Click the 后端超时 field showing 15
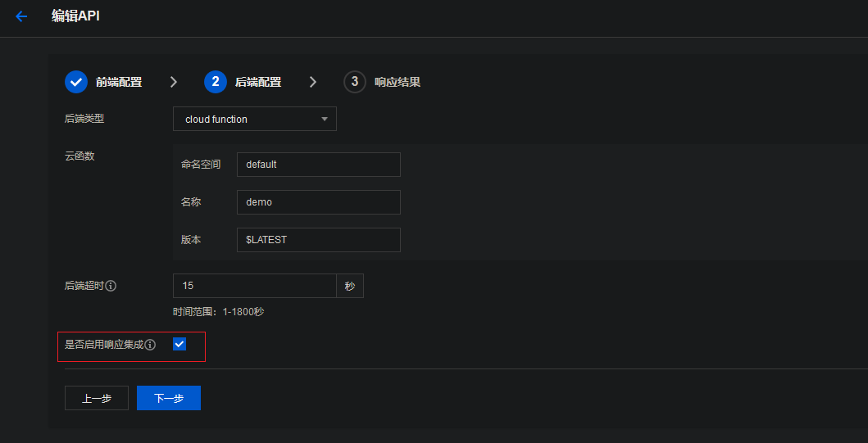Image resolution: width=868 pixels, height=443 pixels. (x=255, y=286)
